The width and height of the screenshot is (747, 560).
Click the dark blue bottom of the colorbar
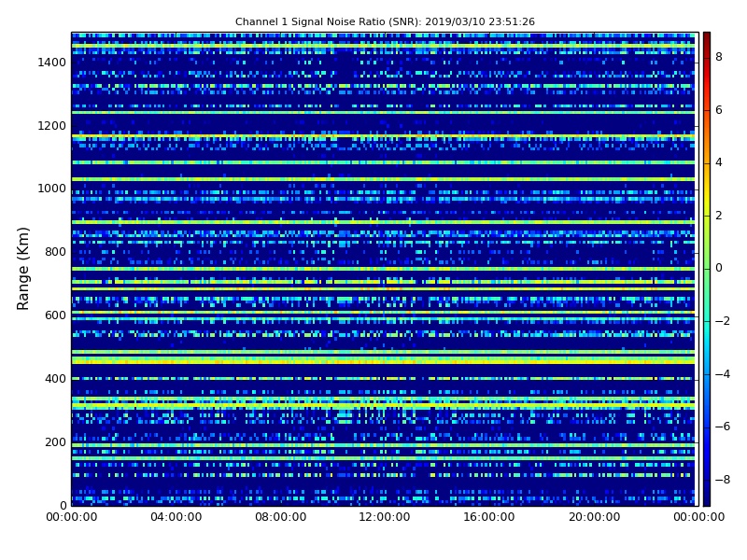click(707, 497)
